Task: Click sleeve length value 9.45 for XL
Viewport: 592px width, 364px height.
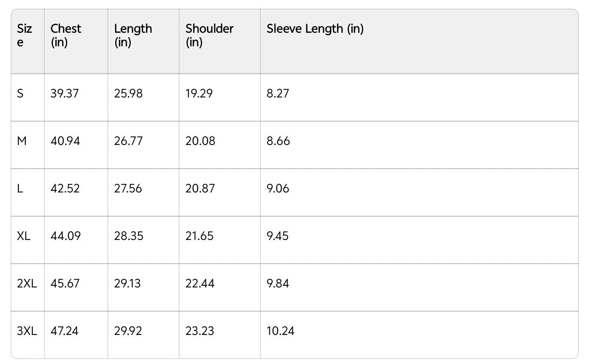Action: 278,236
